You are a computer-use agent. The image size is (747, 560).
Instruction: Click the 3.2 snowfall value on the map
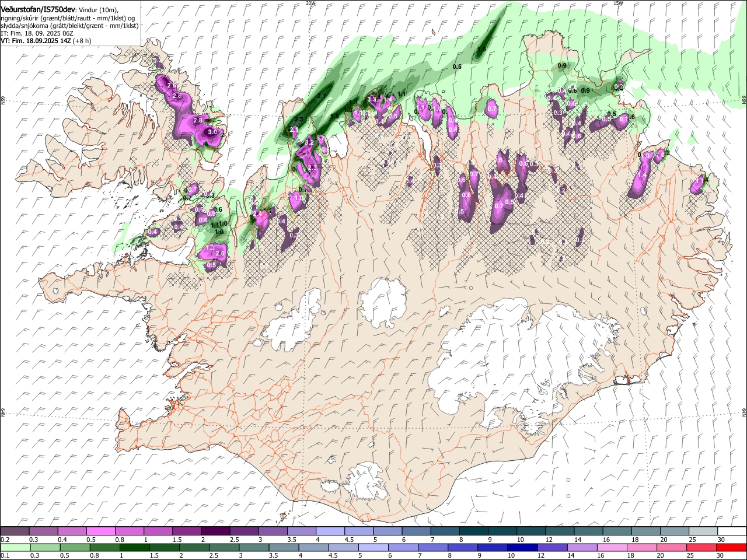(x=310, y=142)
